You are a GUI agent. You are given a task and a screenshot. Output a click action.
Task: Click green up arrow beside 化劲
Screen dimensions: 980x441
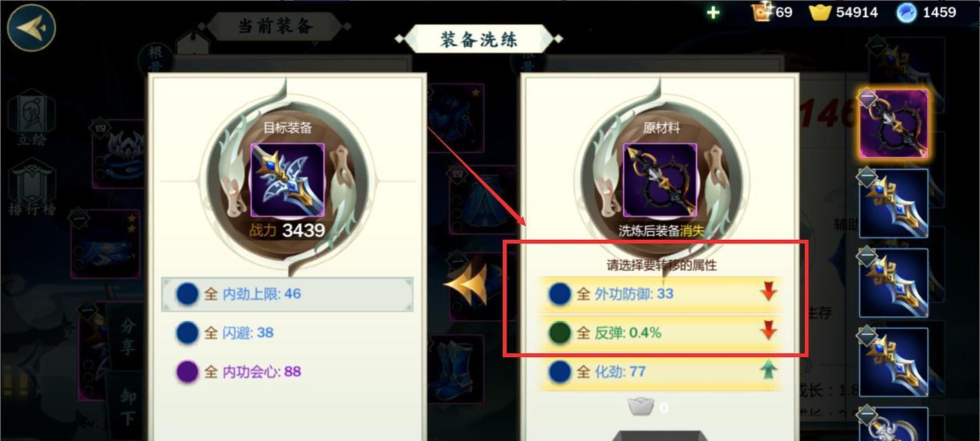[x=768, y=371]
